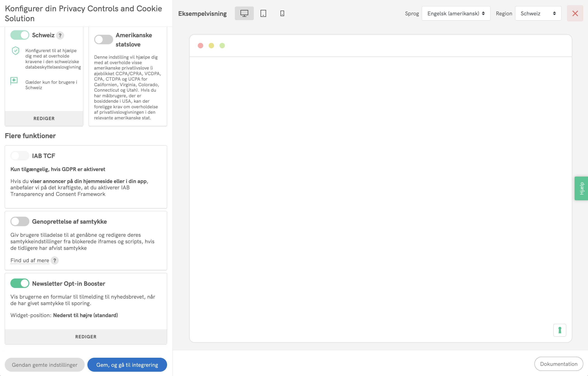Open the Sprog language dropdown

point(456,14)
